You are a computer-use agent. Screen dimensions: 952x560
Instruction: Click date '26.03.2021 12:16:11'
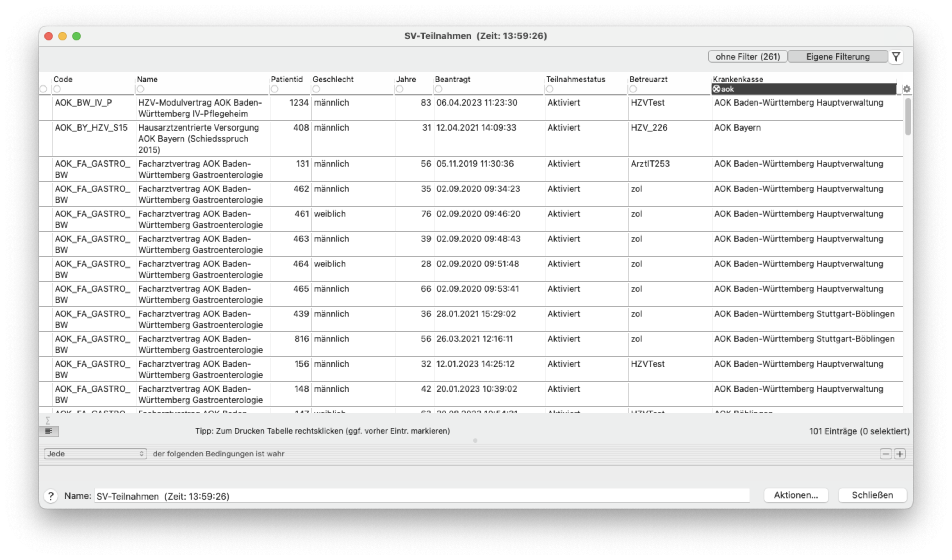click(x=475, y=339)
